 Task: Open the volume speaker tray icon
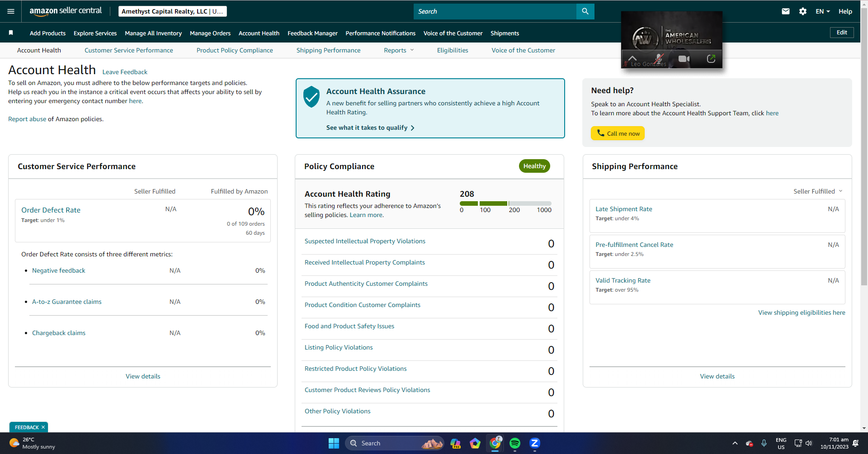coord(809,443)
